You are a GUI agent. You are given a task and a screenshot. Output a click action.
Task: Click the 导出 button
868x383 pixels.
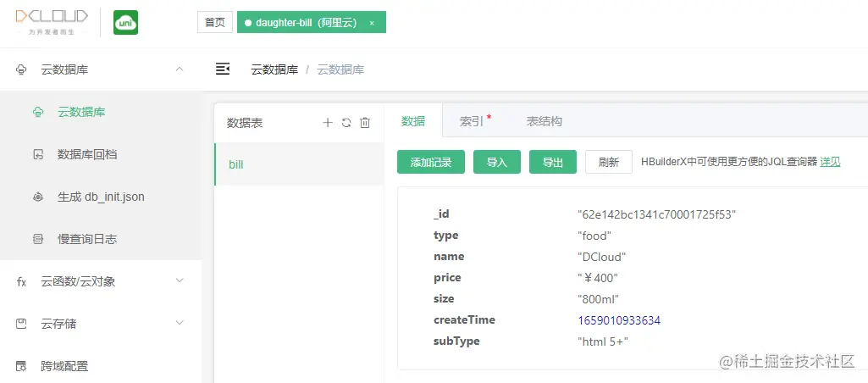[553, 162]
